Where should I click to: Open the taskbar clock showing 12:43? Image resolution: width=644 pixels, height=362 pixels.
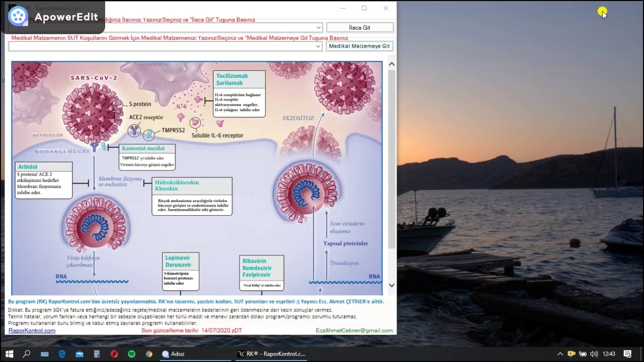tap(609, 354)
